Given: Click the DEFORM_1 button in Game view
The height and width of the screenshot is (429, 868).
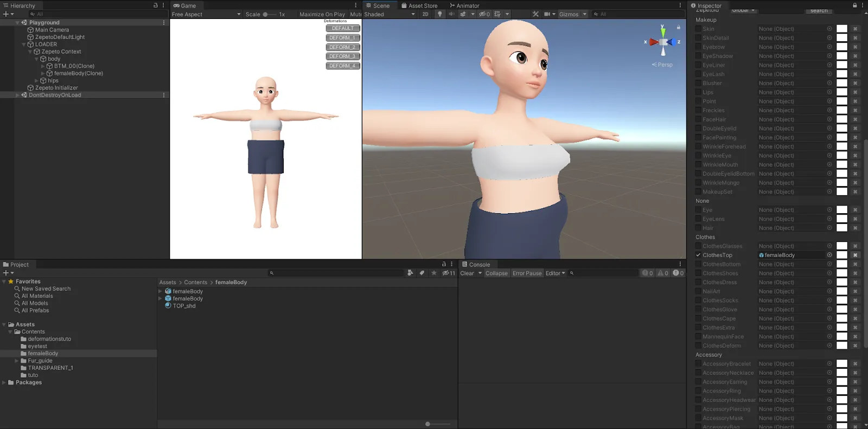Looking at the screenshot, I should pos(343,38).
